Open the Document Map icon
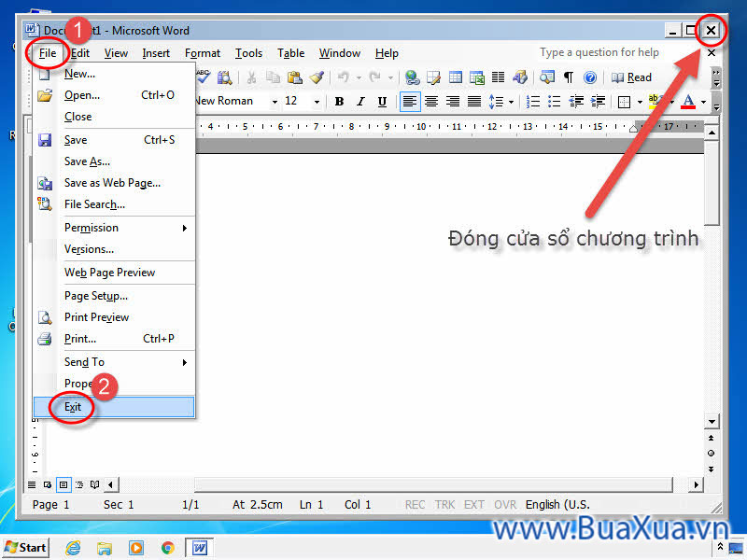Image resolution: width=747 pixels, height=560 pixels. pyautogui.click(x=547, y=77)
